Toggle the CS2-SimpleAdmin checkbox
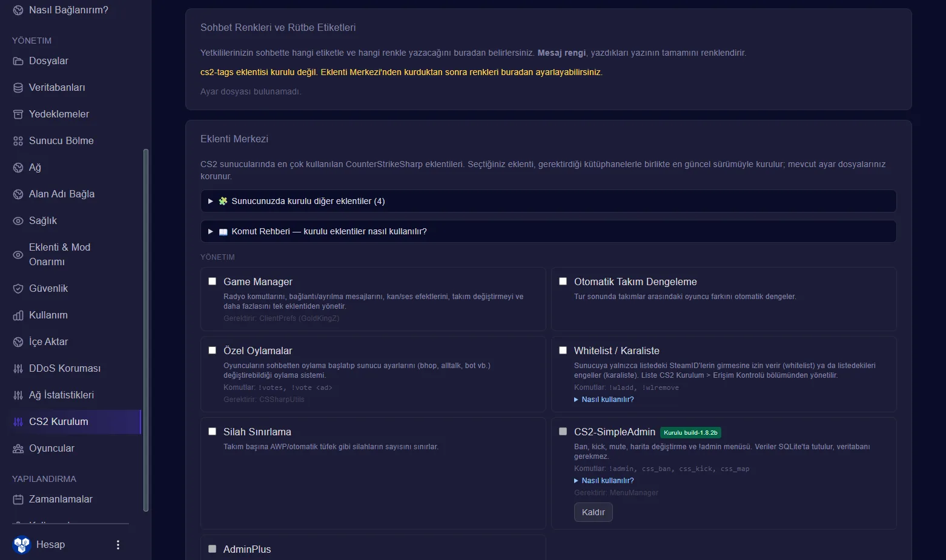946x560 pixels. tap(563, 432)
